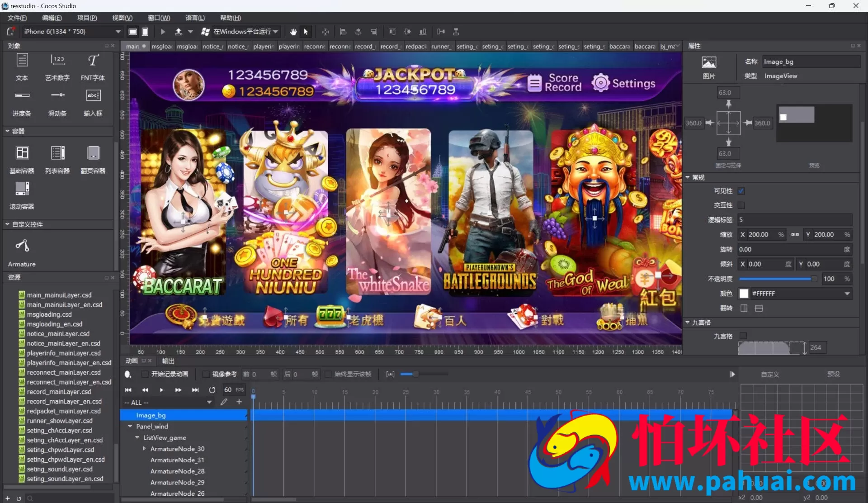Add the Armature custom widget
This screenshot has height=503, width=868.
point(22,253)
